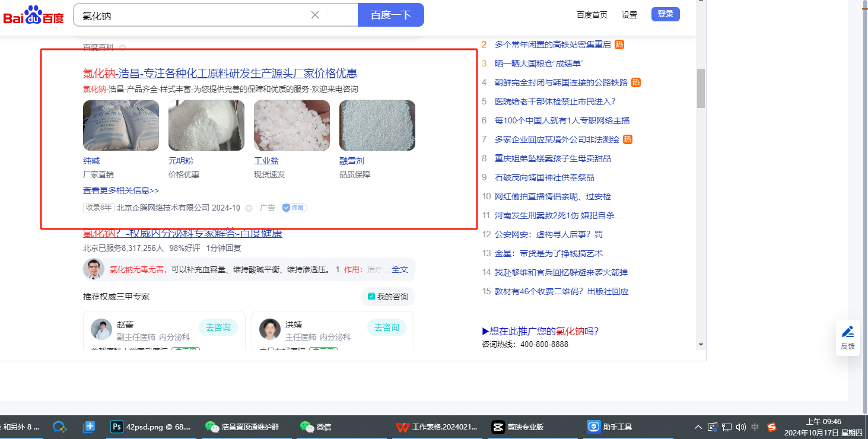Image resolution: width=868 pixels, height=439 pixels.
Task: Open hot search 河南发生刑案致2死1伤
Action: pos(558,215)
